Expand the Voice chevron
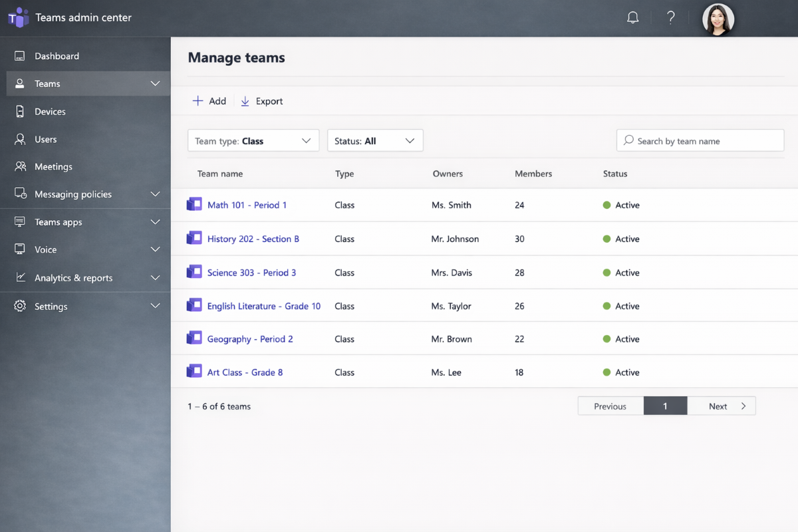The height and width of the screenshot is (532, 798). (x=155, y=249)
